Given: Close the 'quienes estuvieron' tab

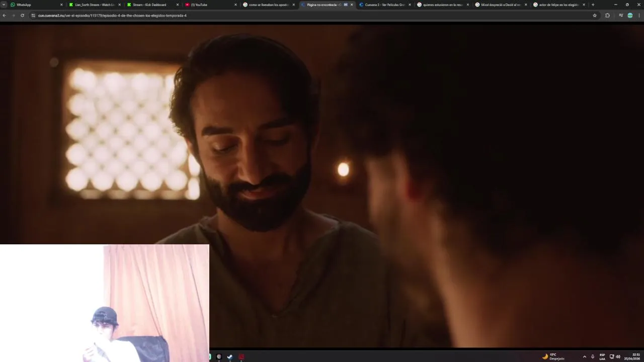Looking at the screenshot, I should [x=468, y=5].
